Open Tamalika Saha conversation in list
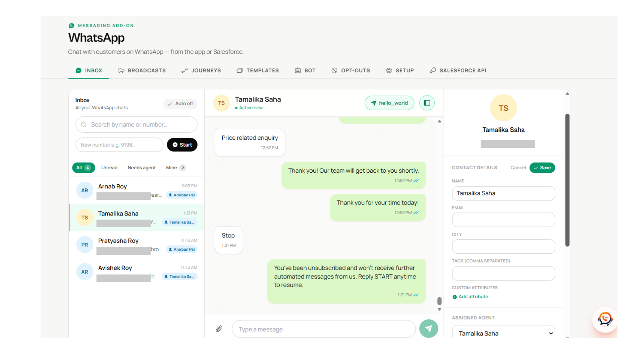This screenshot has height=362, width=644. 137,218
